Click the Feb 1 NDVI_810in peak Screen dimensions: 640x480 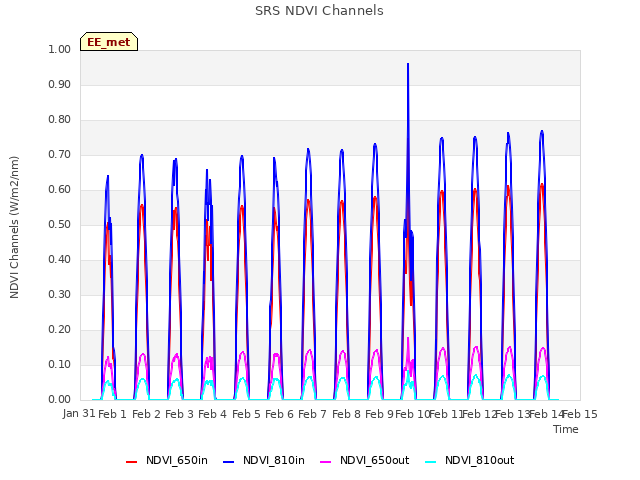tap(108, 176)
